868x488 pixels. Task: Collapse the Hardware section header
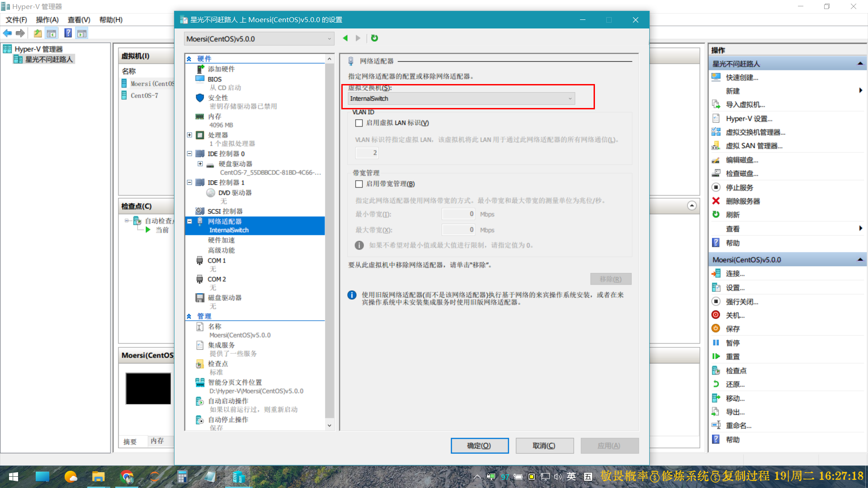(x=189, y=59)
